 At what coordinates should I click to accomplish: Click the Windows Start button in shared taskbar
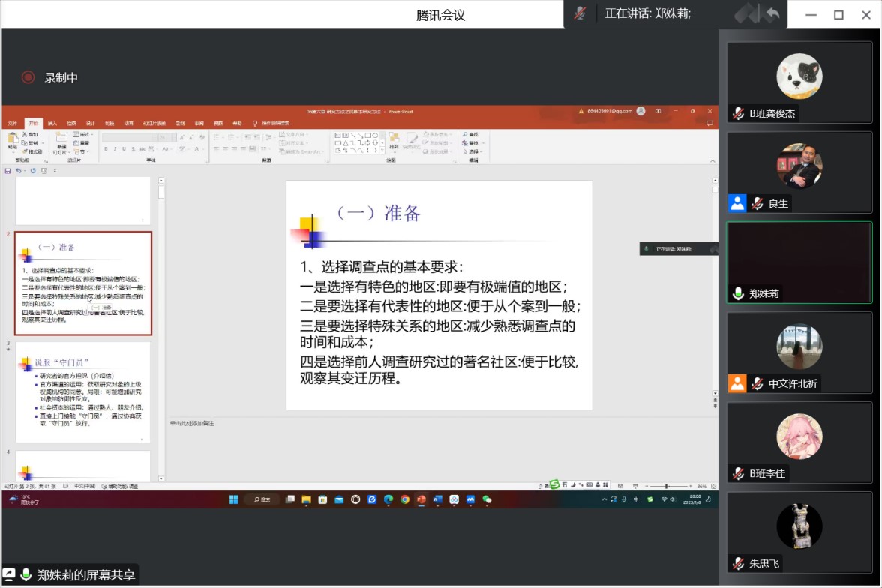click(x=232, y=499)
